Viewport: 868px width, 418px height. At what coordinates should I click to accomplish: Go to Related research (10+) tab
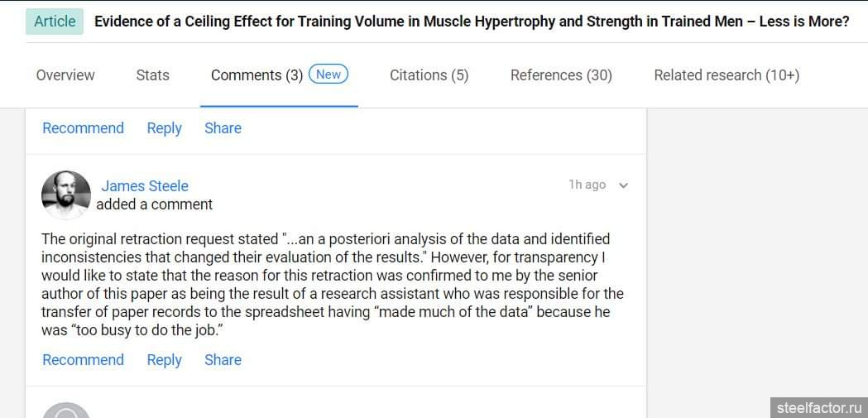727,75
